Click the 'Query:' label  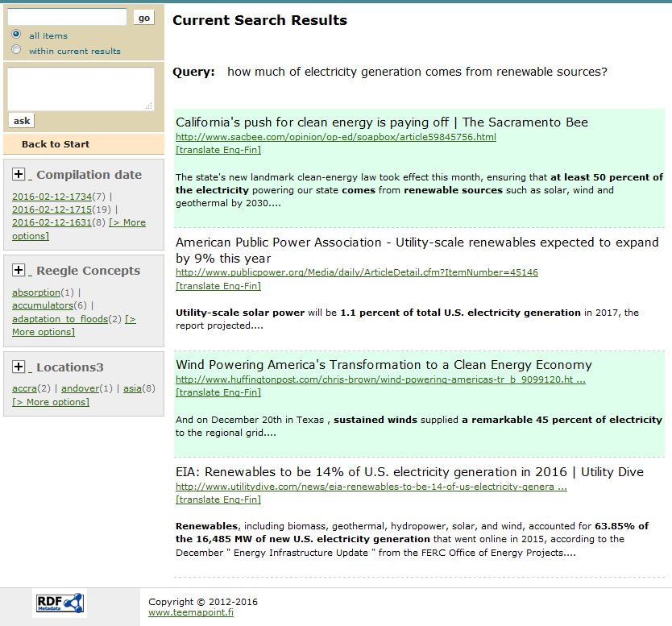click(193, 72)
